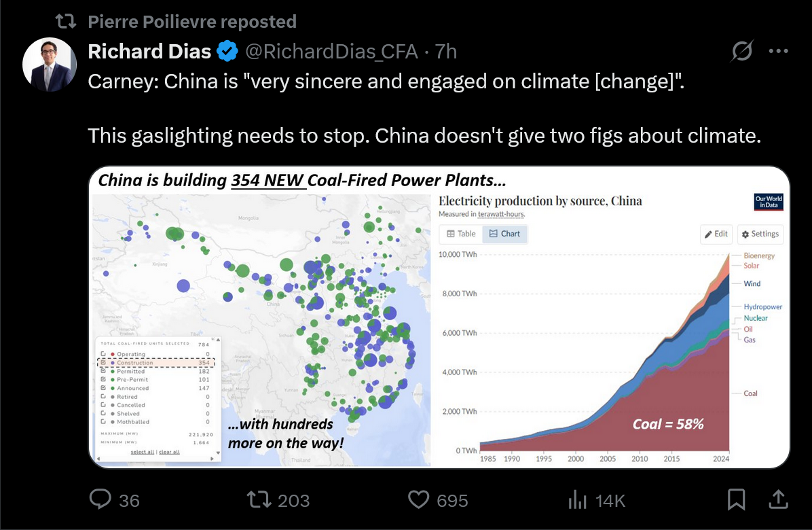Click Pierre Poilievre reposted label
The image size is (812, 530).
pos(192,22)
